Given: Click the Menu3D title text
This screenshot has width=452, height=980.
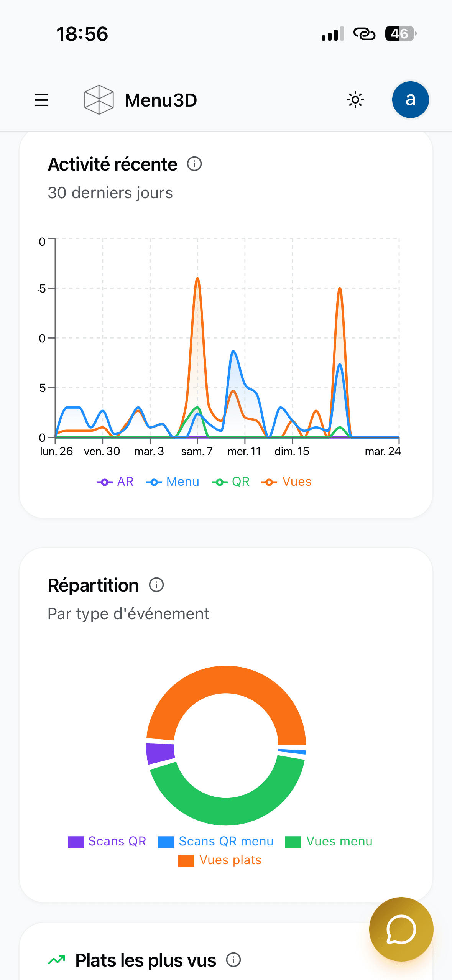Looking at the screenshot, I should click(161, 100).
